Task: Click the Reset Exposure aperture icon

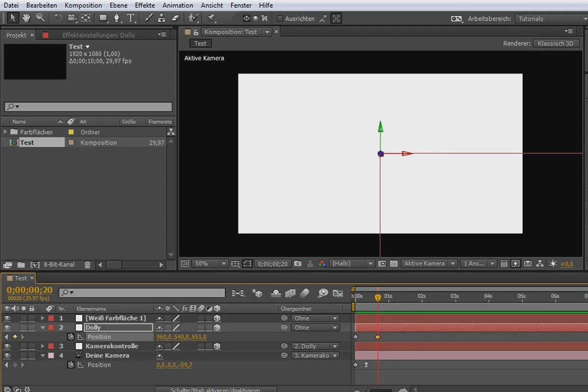Action: pyautogui.click(x=553, y=264)
